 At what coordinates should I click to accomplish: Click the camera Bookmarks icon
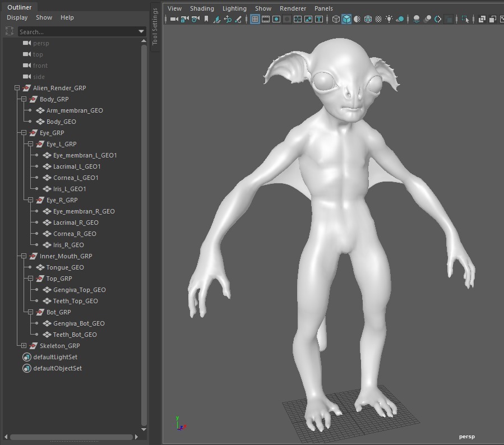(206, 19)
